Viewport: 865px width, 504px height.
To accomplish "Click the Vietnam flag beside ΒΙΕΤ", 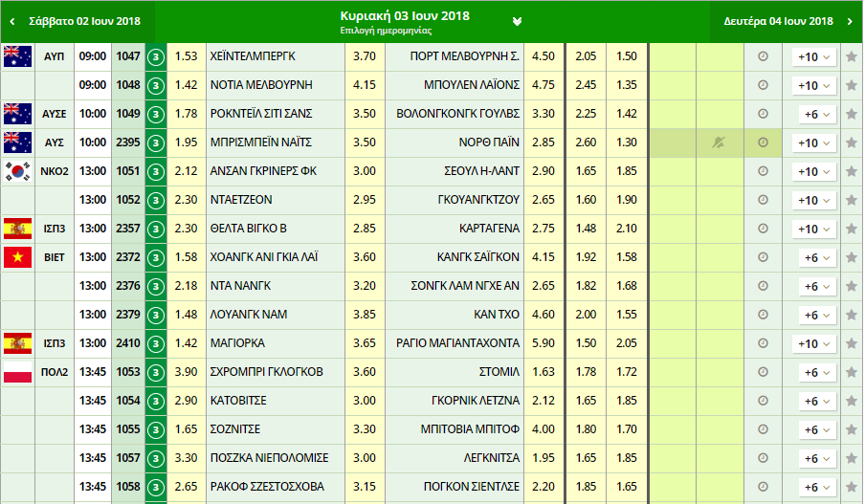I will click(x=17, y=257).
